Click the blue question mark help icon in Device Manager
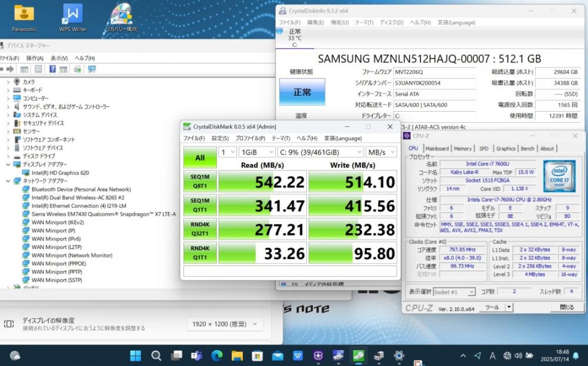Viewport: 588px width, 366px height. click(x=52, y=69)
